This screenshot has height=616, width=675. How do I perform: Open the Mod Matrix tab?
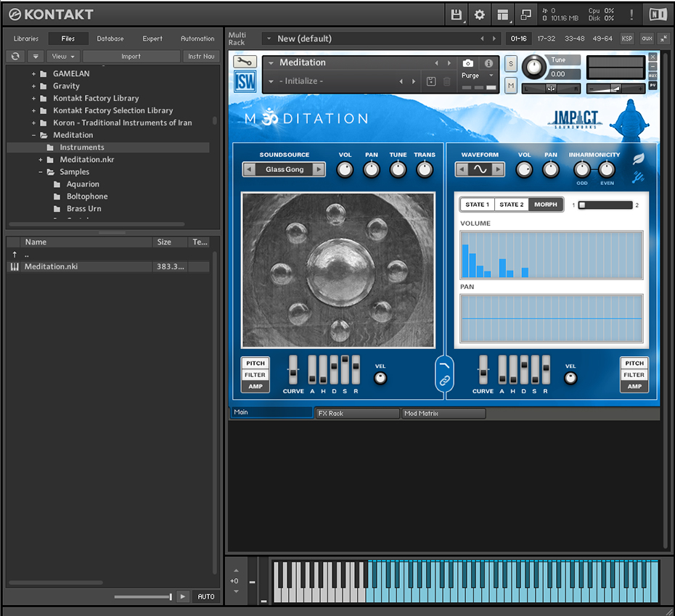pos(443,414)
